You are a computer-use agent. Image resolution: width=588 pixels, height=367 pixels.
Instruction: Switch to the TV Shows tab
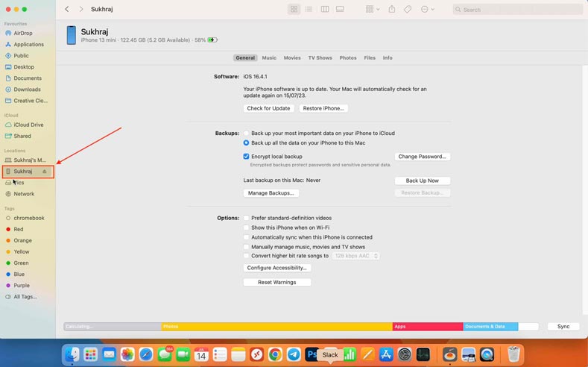320,57
